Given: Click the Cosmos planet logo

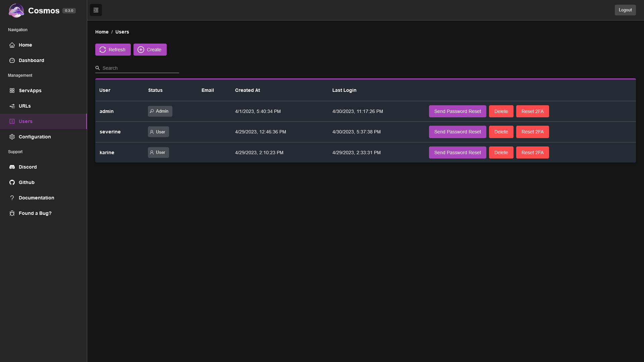Looking at the screenshot, I should click(16, 10).
